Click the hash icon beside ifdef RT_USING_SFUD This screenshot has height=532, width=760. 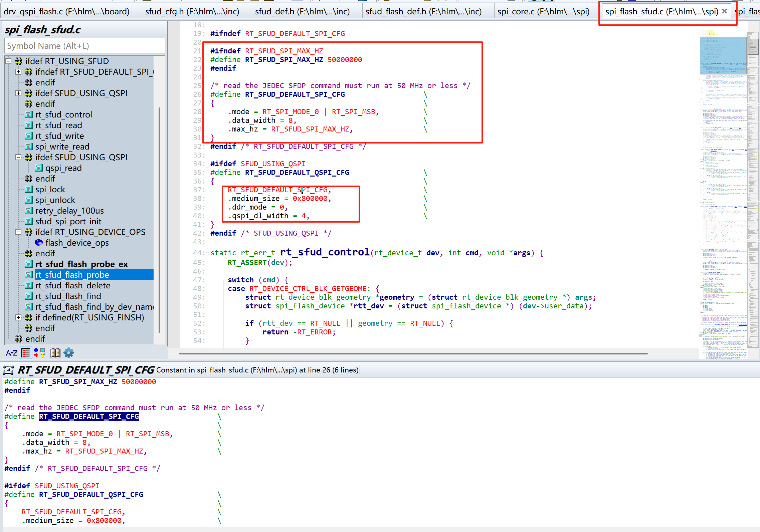(19, 61)
